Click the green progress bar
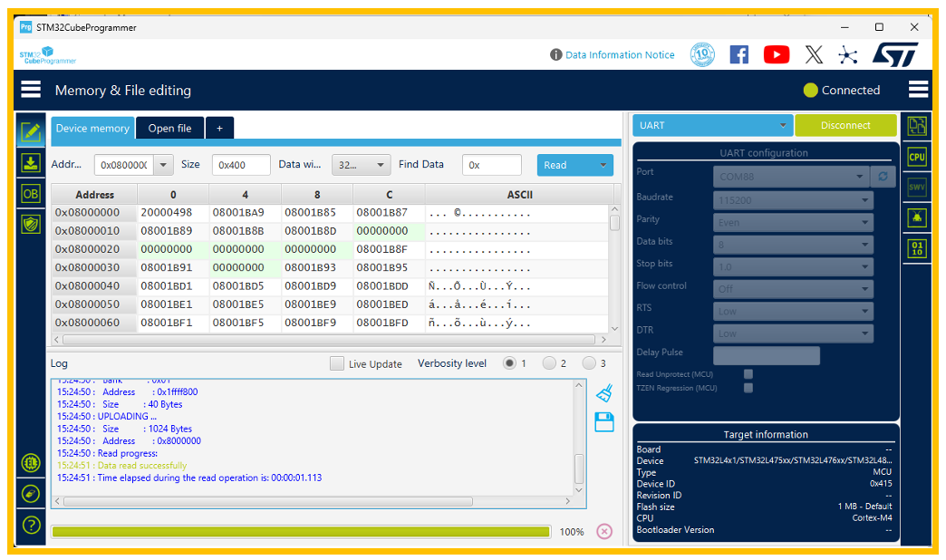946x560 pixels. tap(301, 531)
